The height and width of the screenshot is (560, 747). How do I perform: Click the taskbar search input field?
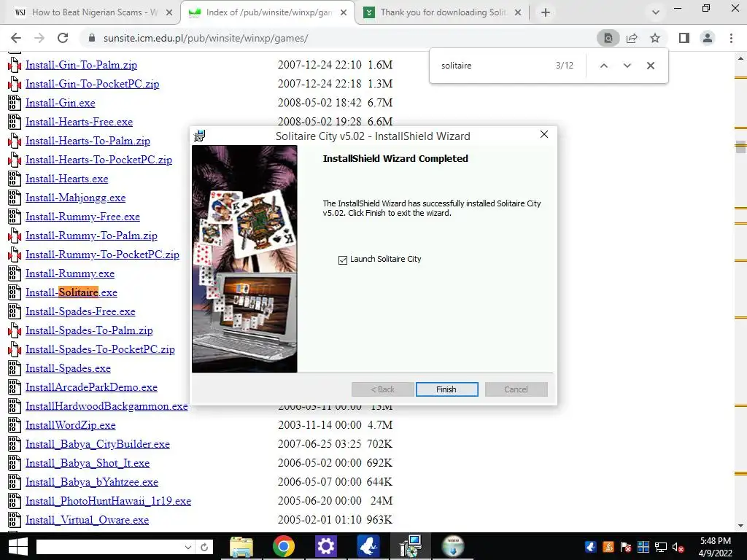109,547
